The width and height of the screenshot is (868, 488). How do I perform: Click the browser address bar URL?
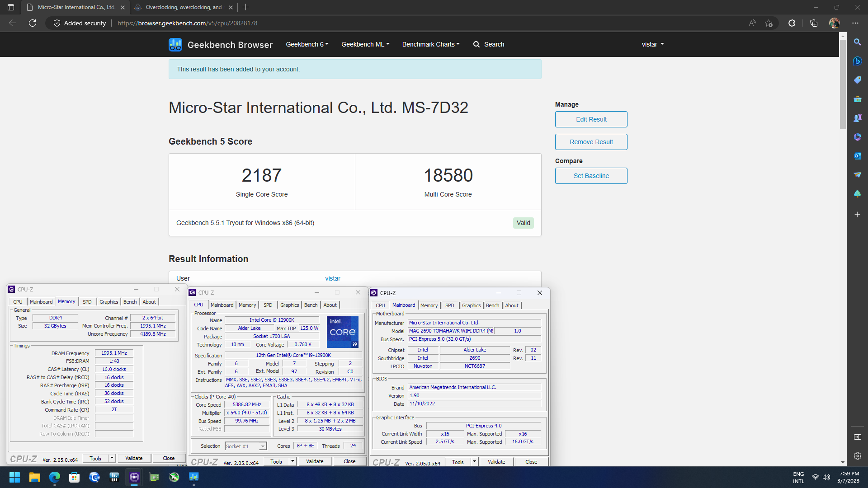point(187,23)
